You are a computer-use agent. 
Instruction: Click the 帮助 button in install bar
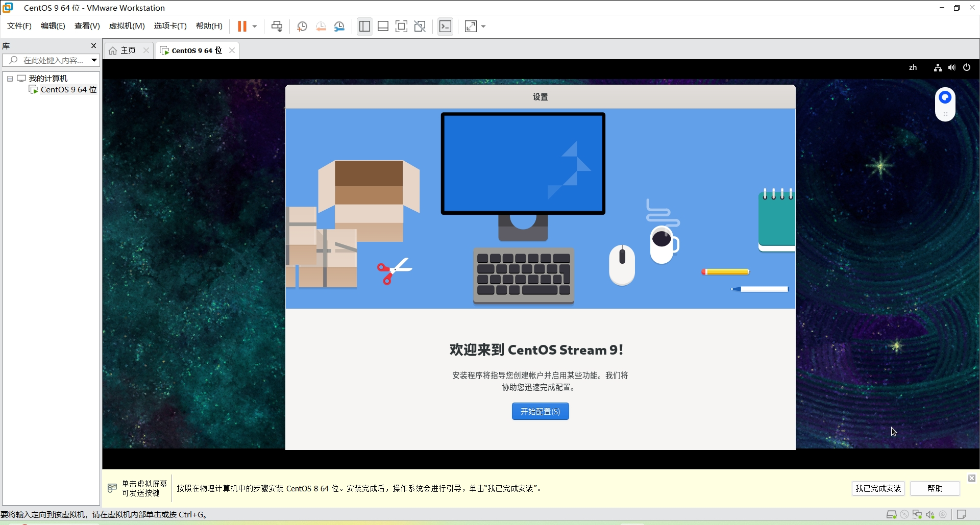935,488
